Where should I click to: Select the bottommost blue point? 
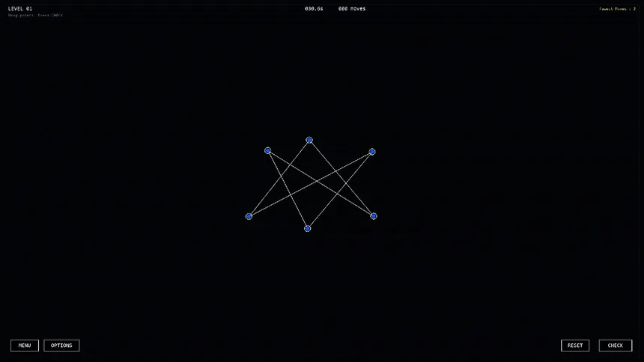308,229
